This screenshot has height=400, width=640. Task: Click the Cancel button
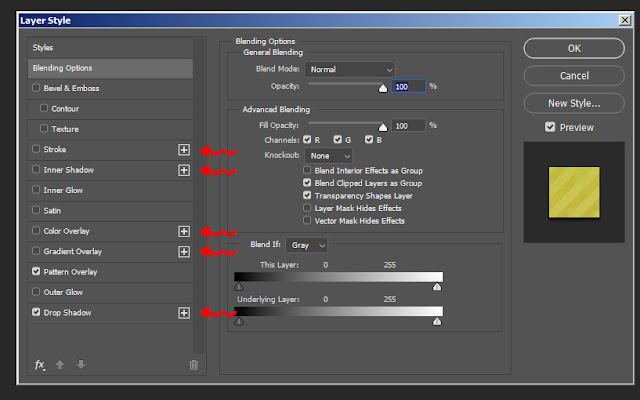pyautogui.click(x=574, y=76)
